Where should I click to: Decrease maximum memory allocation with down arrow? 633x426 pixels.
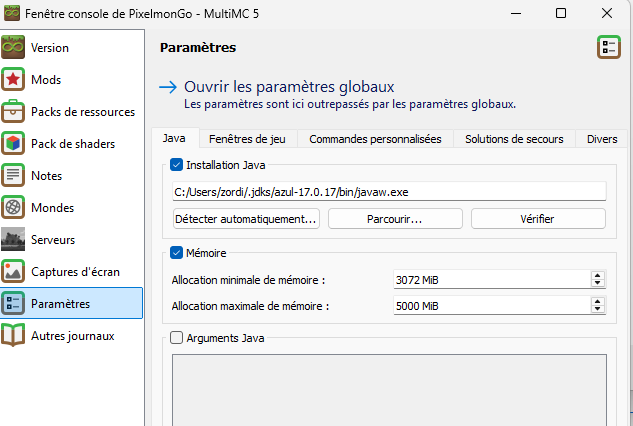pos(598,311)
